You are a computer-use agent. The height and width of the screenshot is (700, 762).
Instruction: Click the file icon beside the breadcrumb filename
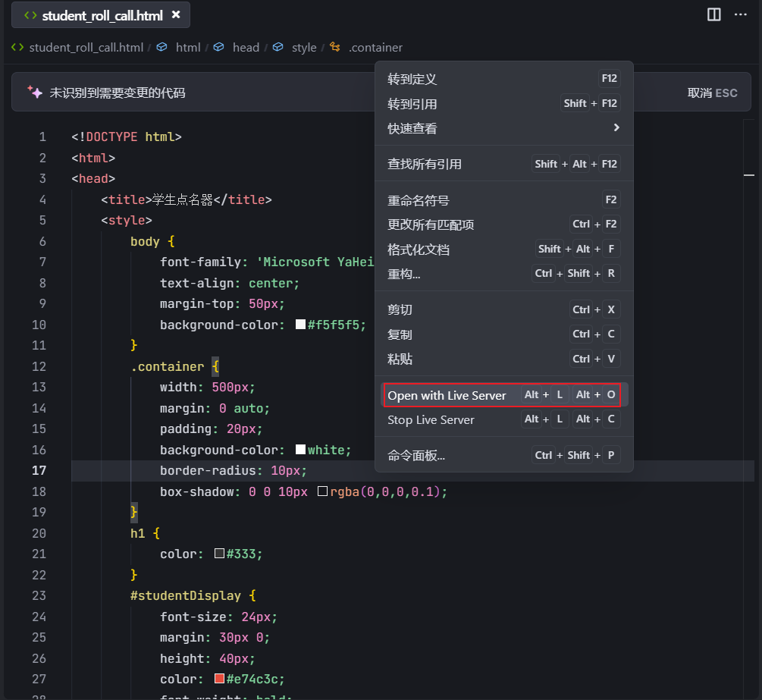17,47
